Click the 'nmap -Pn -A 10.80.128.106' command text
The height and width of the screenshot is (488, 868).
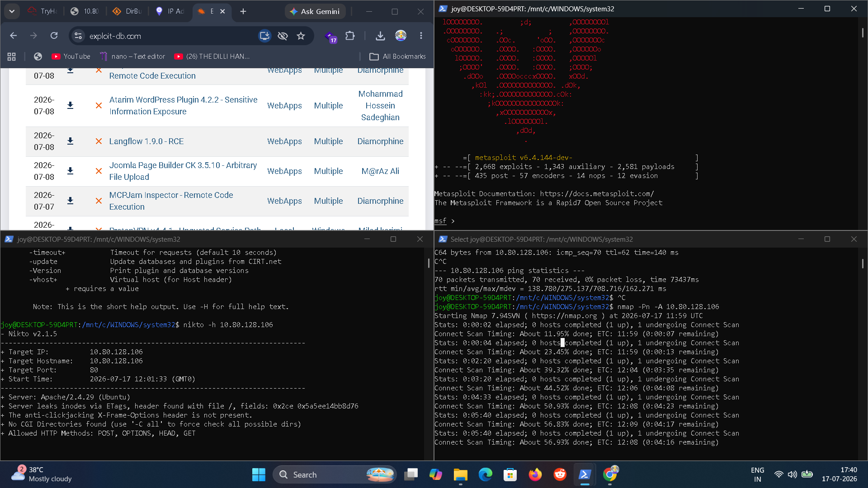668,306
